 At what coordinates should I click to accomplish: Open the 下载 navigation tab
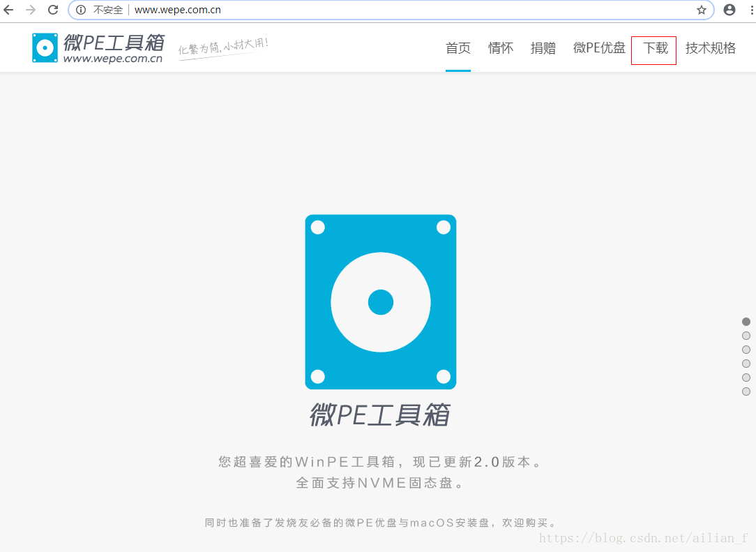[656, 47]
